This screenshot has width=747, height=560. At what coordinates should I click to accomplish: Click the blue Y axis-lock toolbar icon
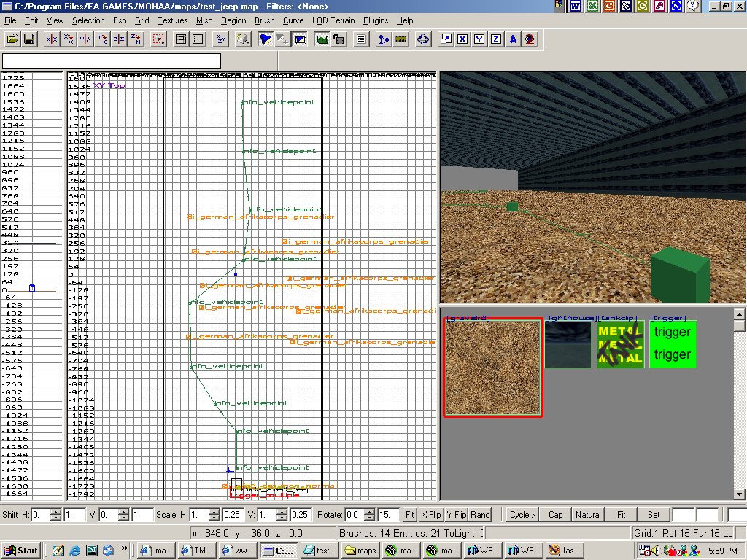(480, 39)
